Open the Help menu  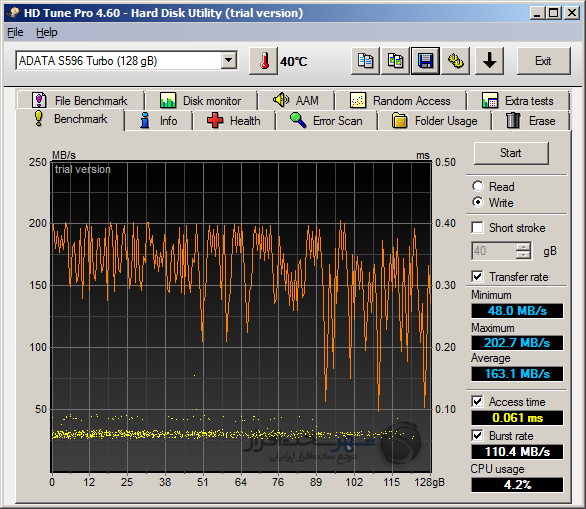[x=47, y=32]
